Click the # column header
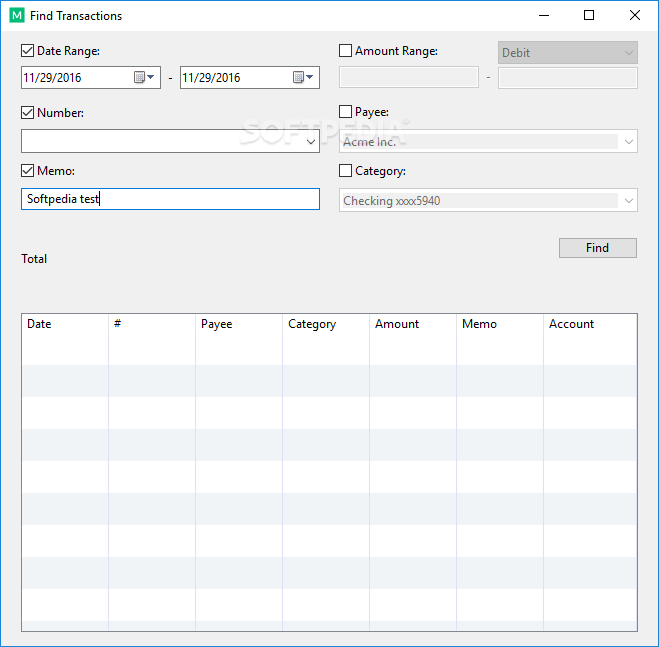The height and width of the screenshot is (647, 659). pos(152,324)
